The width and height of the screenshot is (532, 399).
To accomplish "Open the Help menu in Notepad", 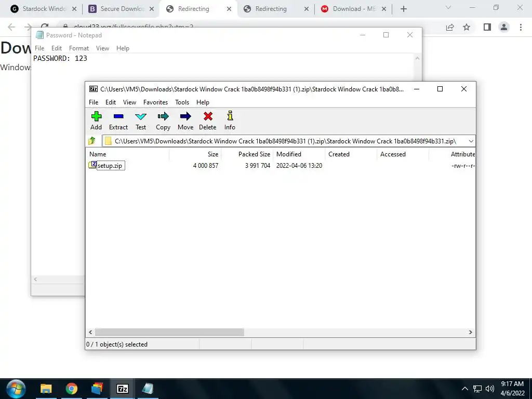I will 123,48.
